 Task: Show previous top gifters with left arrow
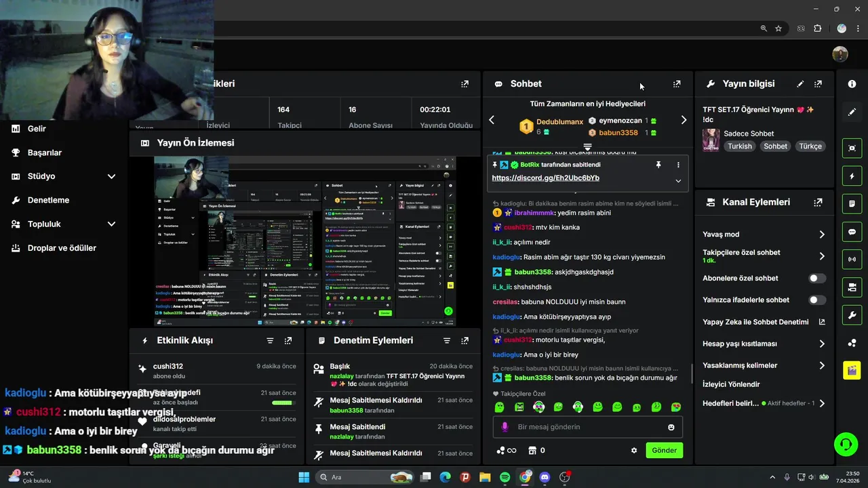(492, 120)
